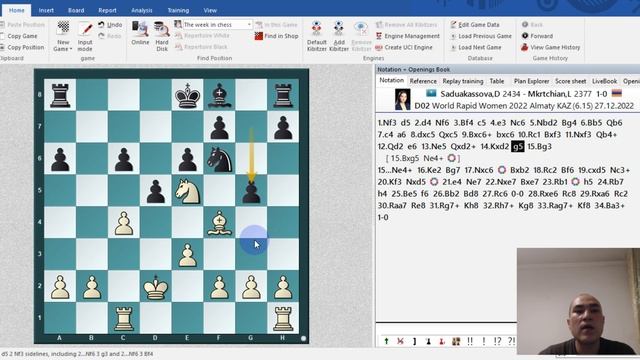Load Next Game
The image size is (640, 360).
pos(476,47)
